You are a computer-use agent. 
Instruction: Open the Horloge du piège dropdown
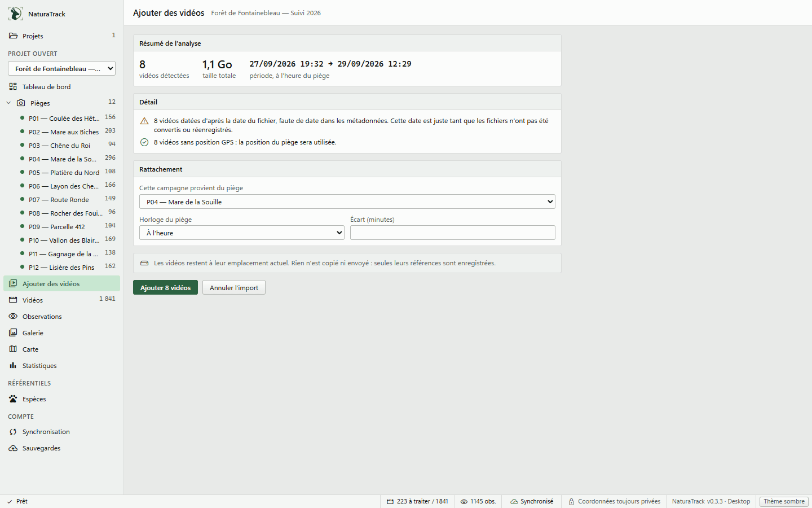click(242, 233)
